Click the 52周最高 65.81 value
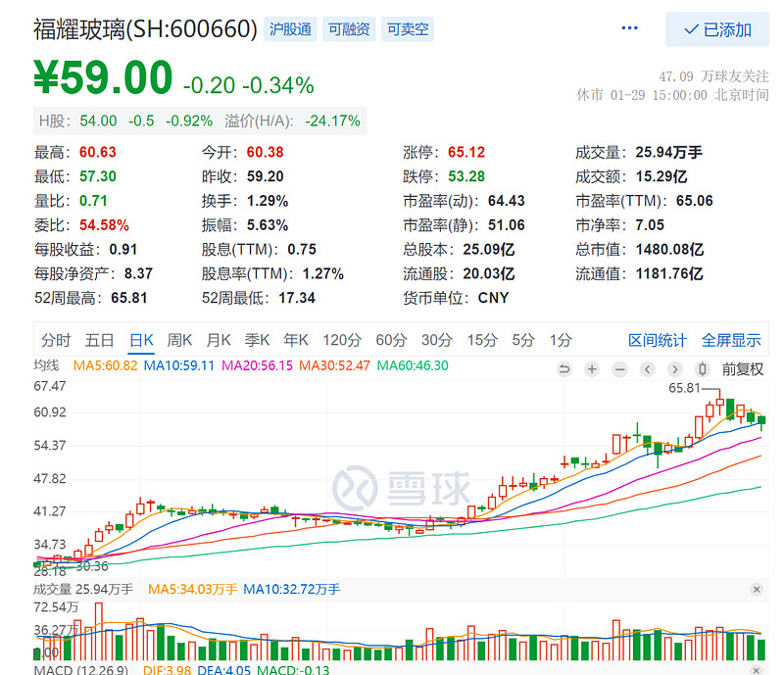 [x=129, y=298]
